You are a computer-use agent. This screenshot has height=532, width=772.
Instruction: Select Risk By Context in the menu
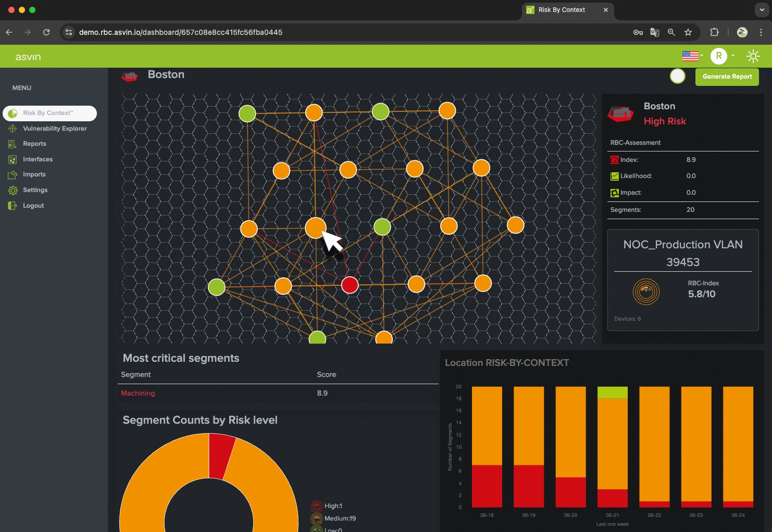[x=48, y=113]
